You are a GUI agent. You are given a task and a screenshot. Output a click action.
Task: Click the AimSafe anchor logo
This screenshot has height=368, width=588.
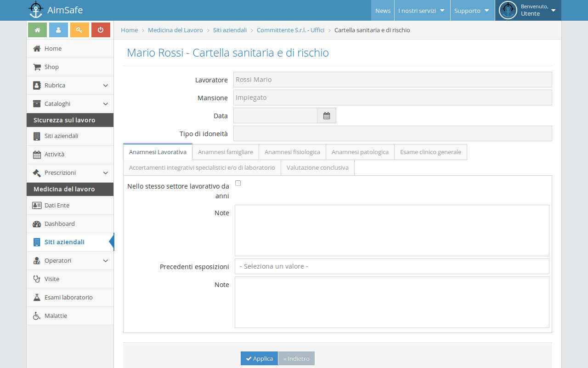pyautogui.click(x=35, y=10)
